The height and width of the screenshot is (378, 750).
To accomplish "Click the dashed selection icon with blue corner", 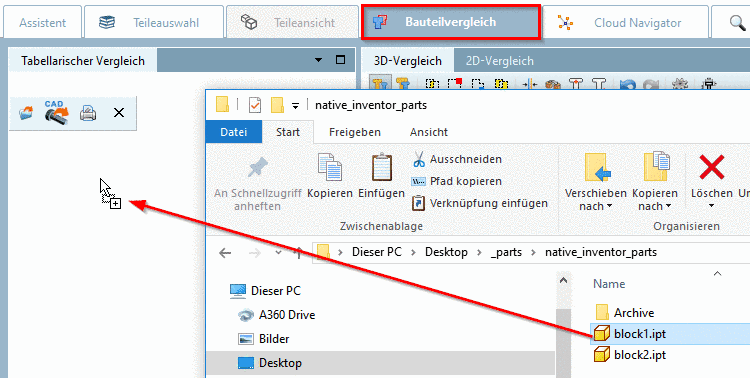I will (x=477, y=84).
